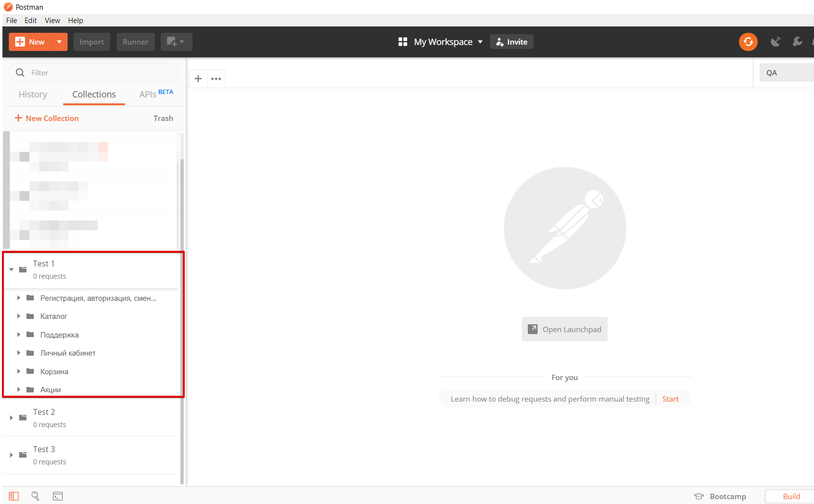The width and height of the screenshot is (814, 504).
Task: Click the Postman app logo in title bar
Action: [8, 7]
